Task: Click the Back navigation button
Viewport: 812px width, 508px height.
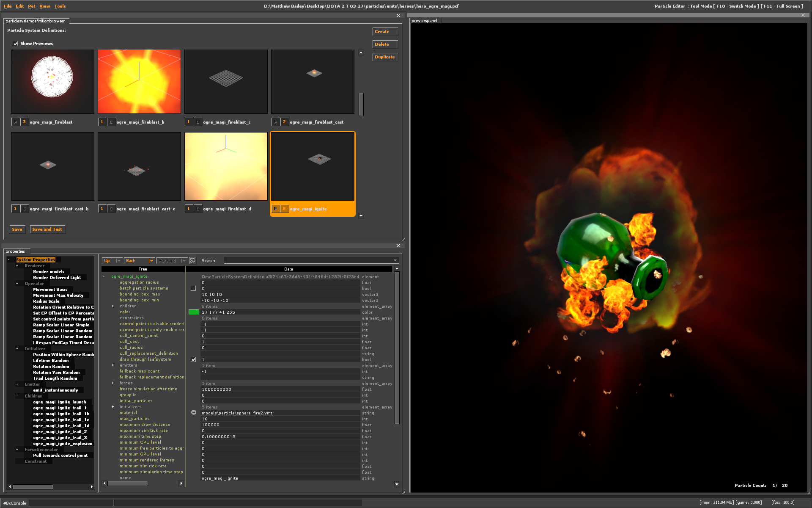Action: point(136,261)
